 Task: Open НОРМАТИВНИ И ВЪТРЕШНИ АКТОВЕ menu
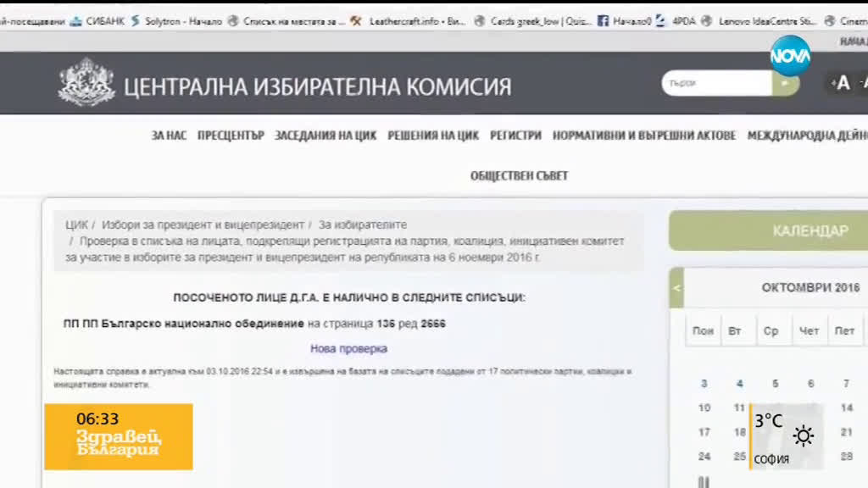[x=644, y=136]
